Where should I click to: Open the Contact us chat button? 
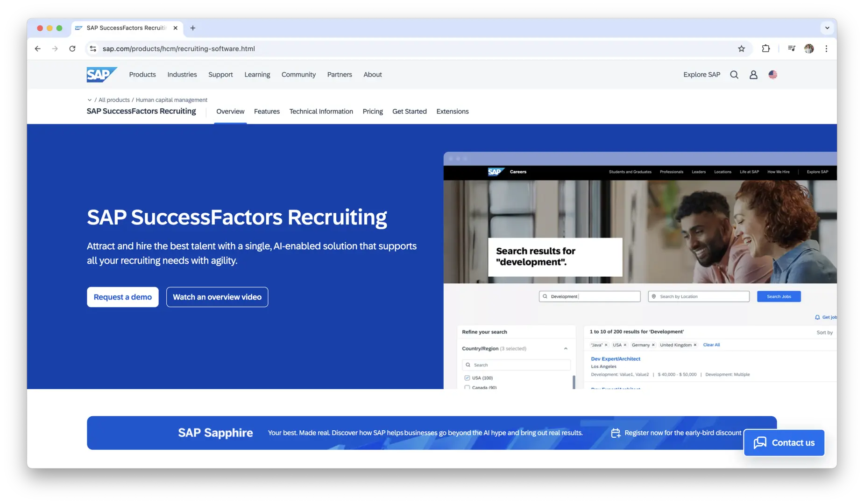click(784, 443)
